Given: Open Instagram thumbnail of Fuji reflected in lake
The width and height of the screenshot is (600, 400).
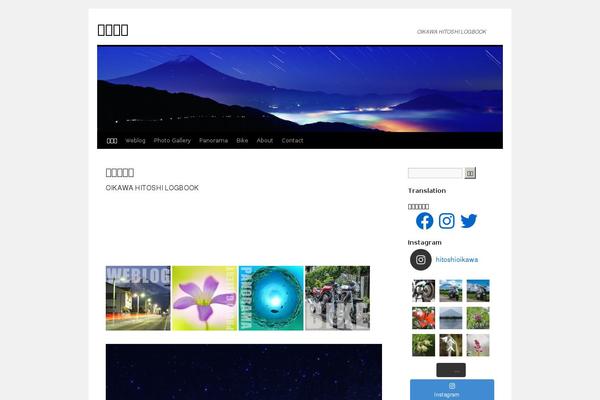Looking at the screenshot, I should [x=451, y=318].
